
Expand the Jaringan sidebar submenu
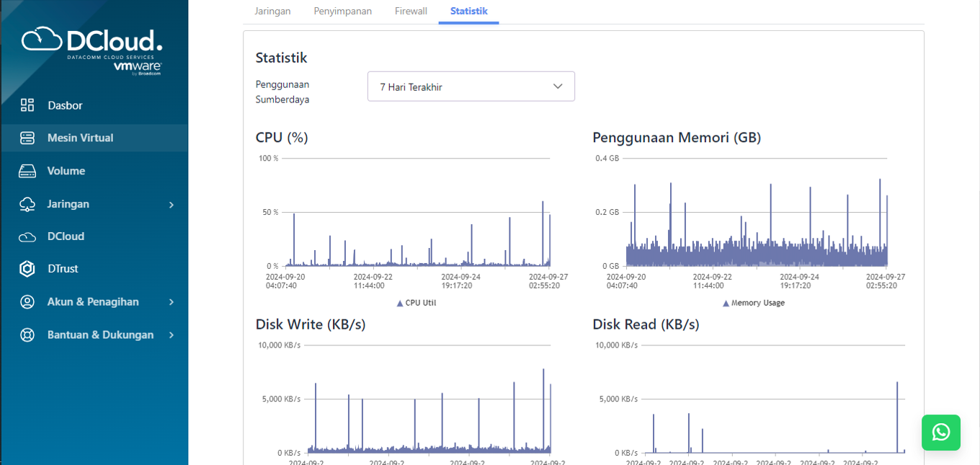click(173, 204)
